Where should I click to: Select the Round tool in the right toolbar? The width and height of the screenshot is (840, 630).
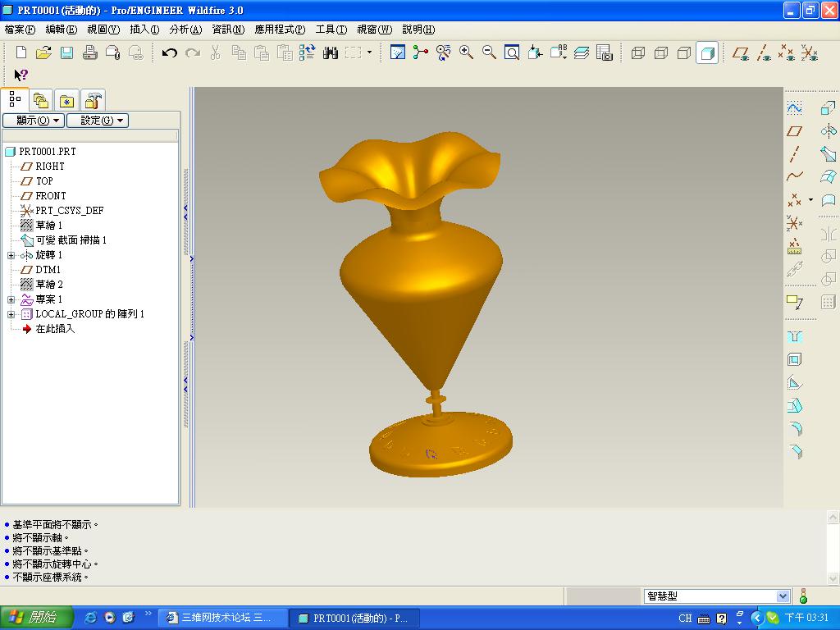pyautogui.click(x=794, y=428)
